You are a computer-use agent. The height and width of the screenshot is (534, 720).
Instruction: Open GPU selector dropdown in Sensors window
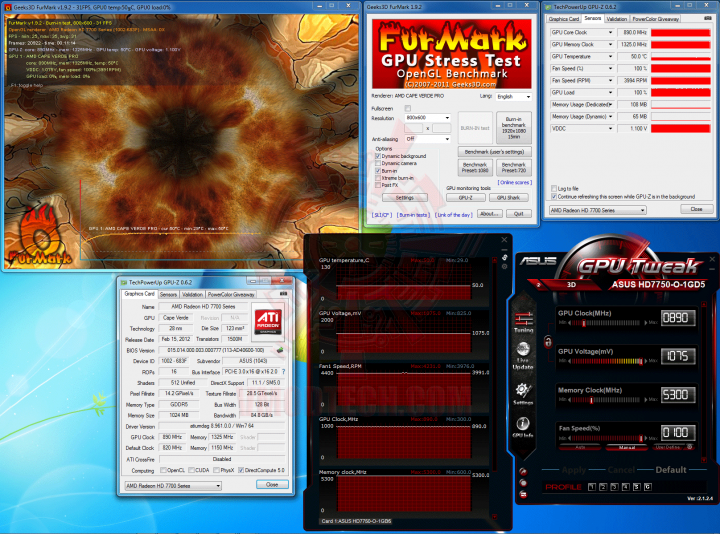point(598,210)
